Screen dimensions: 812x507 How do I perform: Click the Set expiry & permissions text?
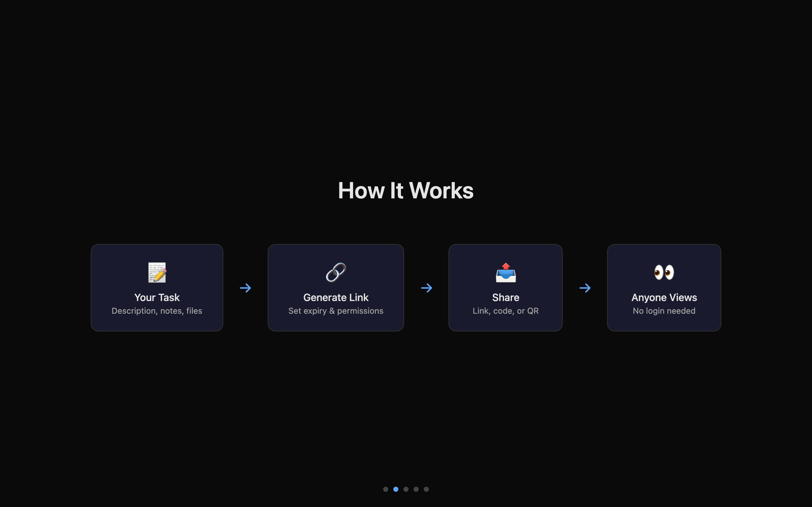(336, 311)
